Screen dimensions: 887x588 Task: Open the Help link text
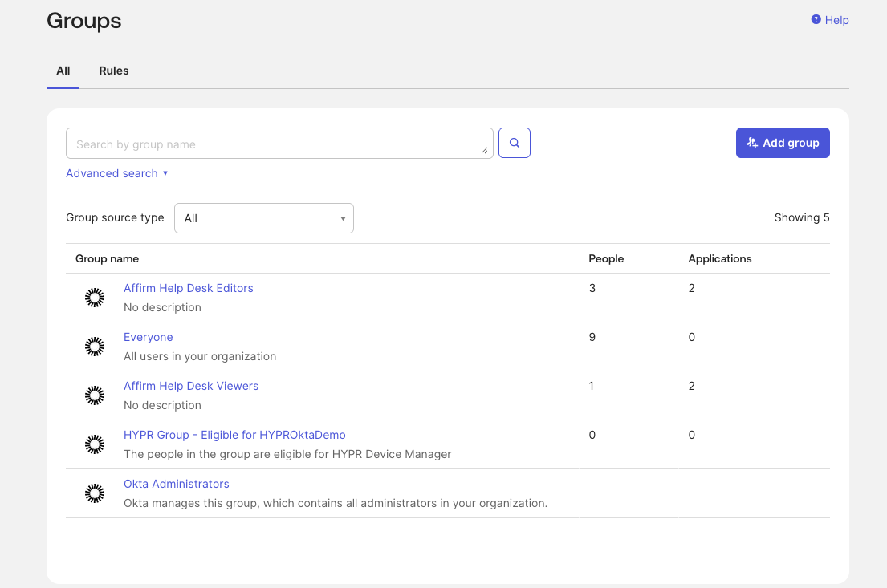(836, 20)
